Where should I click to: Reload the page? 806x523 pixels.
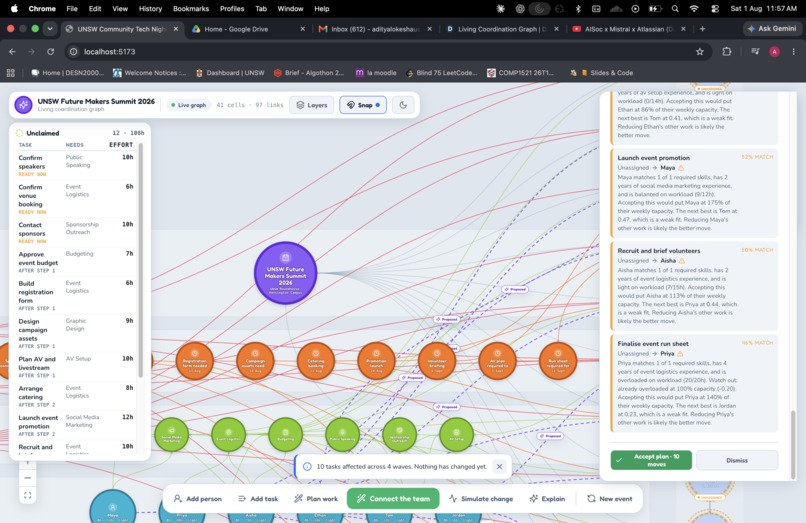pyautogui.click(x=50, y=51)
